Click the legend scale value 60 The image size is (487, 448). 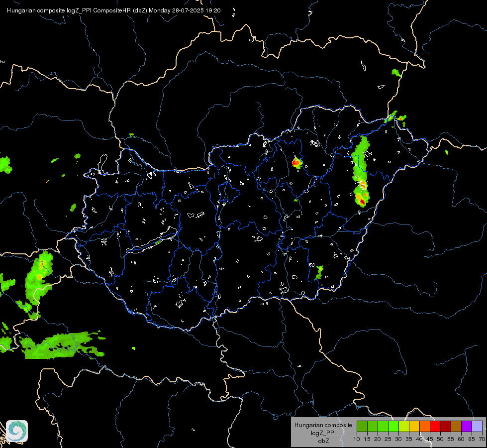[x=461, y=440]
